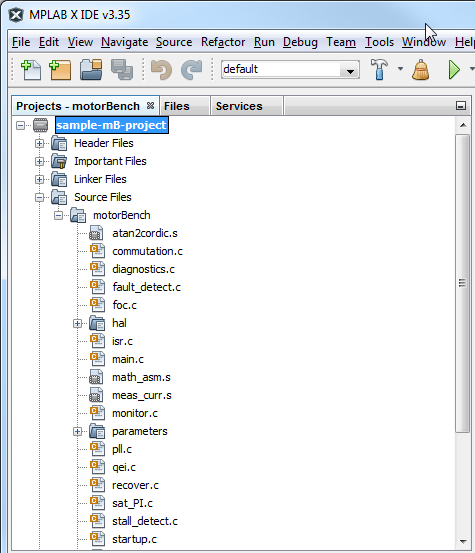Image resolution: width=475 pixels, height=553 pixels.
Task: Select foc.c in the tree
Action: (x=124, y=305)
